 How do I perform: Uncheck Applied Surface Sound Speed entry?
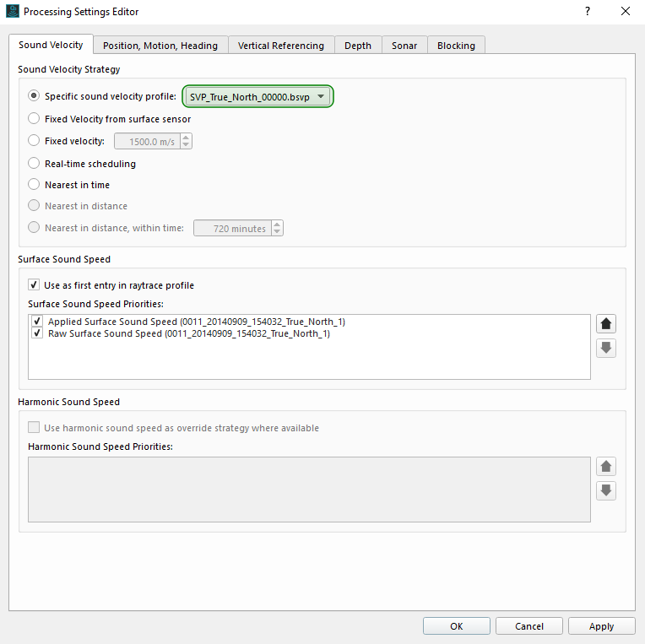click(x=37, y=322)
